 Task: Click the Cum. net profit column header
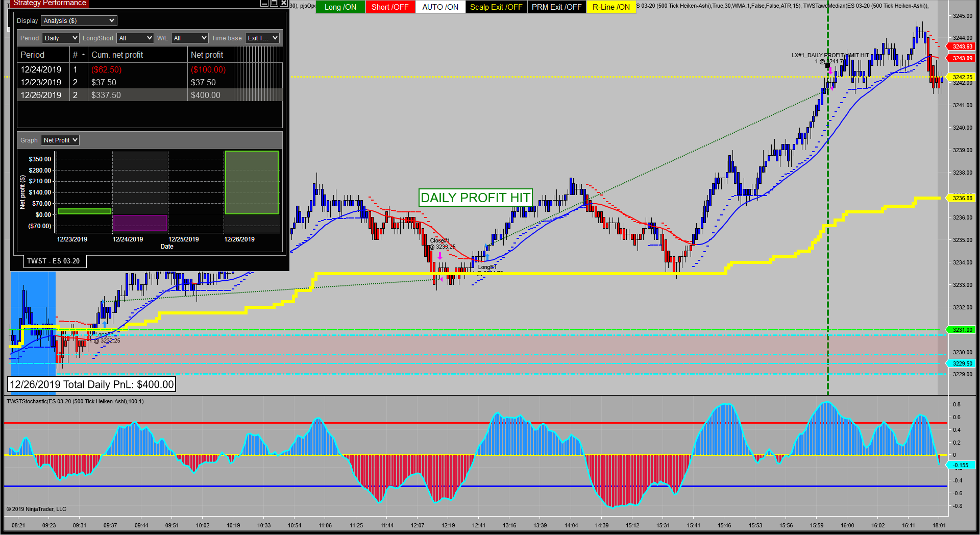[x=117, y=55]
